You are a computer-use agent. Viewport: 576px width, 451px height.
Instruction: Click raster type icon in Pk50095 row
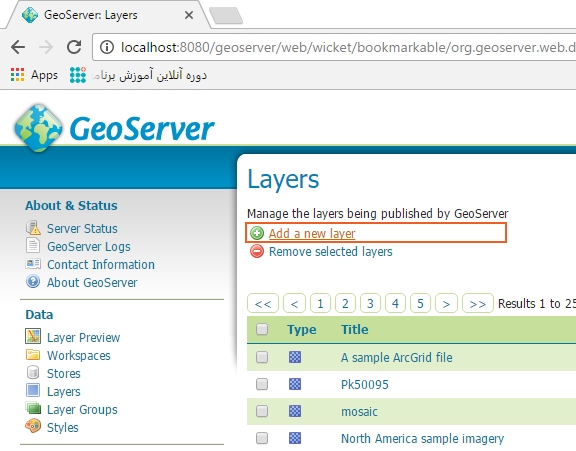click(295, 384)
